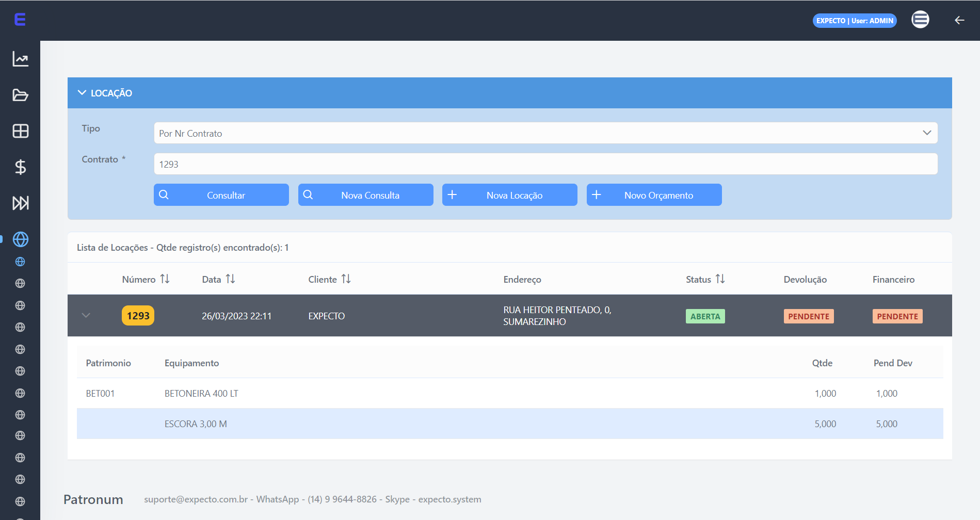Viewport: 980px width, 520px height.
Task: Click the back arrow in header
Action: (959, 20)
